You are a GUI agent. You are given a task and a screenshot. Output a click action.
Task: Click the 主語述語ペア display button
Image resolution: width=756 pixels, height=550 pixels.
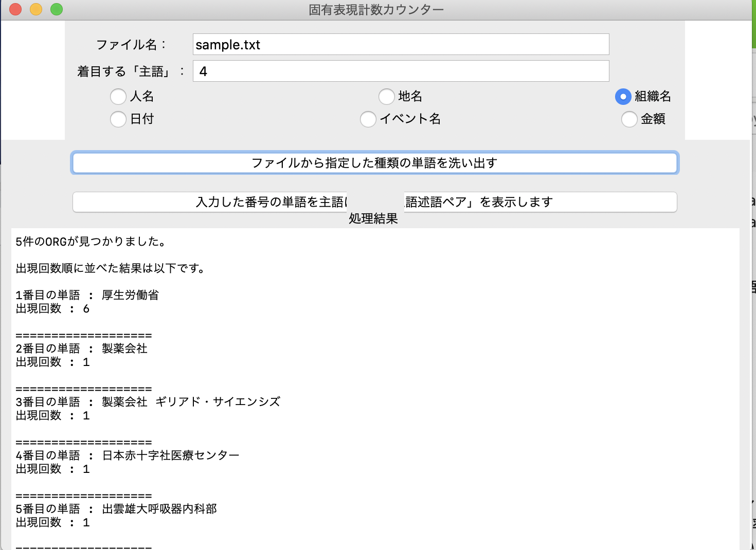pyautogui.click(x=375, y=202)
